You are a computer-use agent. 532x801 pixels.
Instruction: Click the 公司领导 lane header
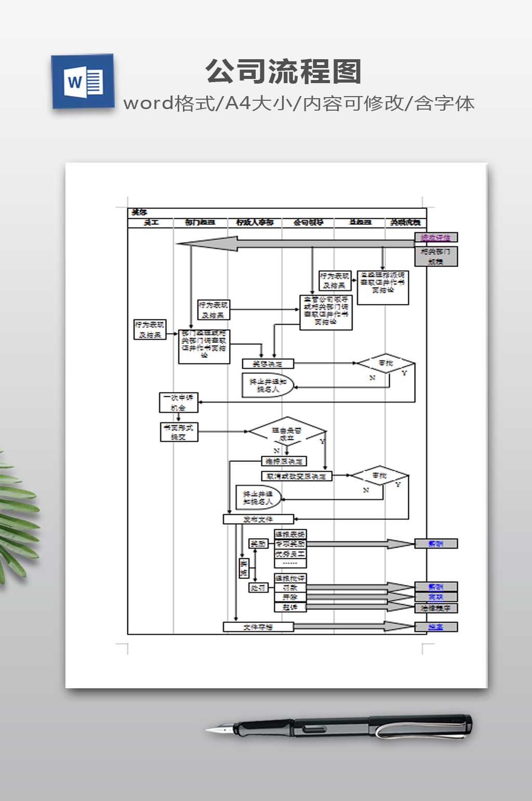tap(308, 223)
